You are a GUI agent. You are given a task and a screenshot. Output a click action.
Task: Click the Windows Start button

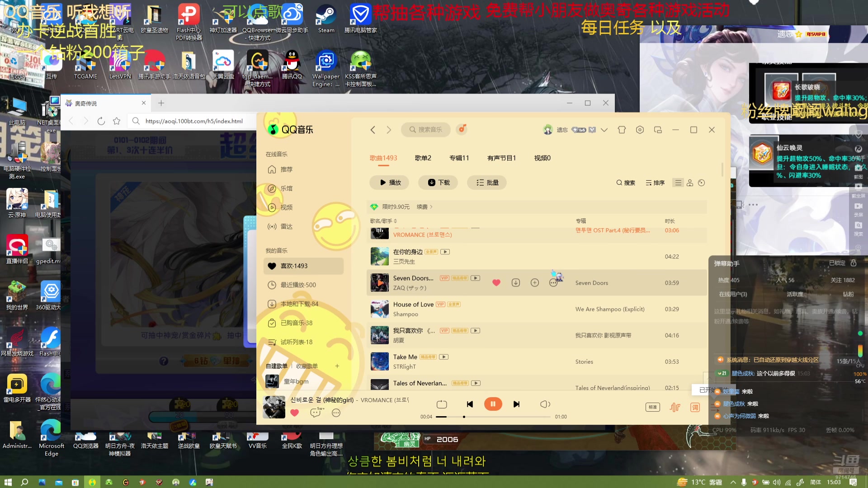8,482
